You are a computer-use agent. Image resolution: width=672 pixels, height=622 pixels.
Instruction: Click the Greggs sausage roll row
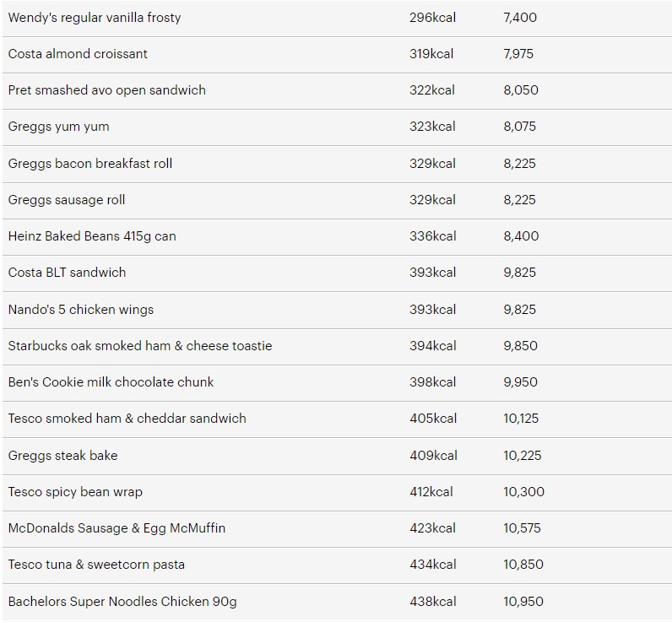click(x=337, y=201)
